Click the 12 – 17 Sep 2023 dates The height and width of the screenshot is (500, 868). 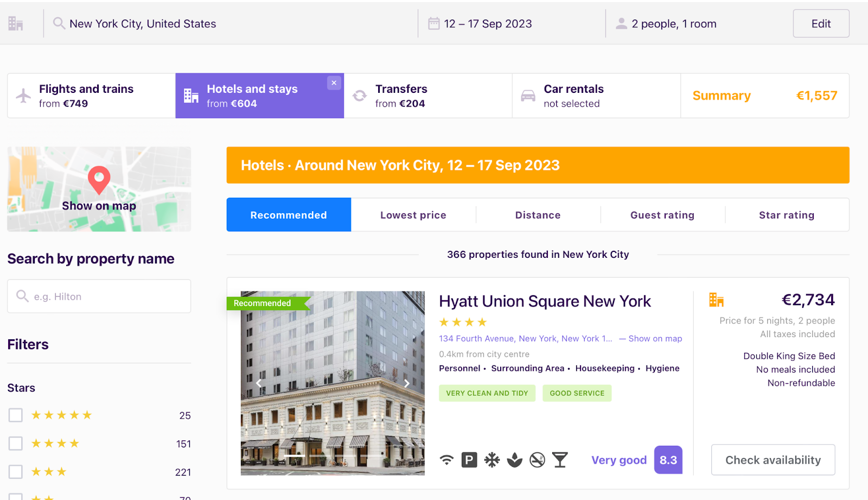click(x=488, y=23)
